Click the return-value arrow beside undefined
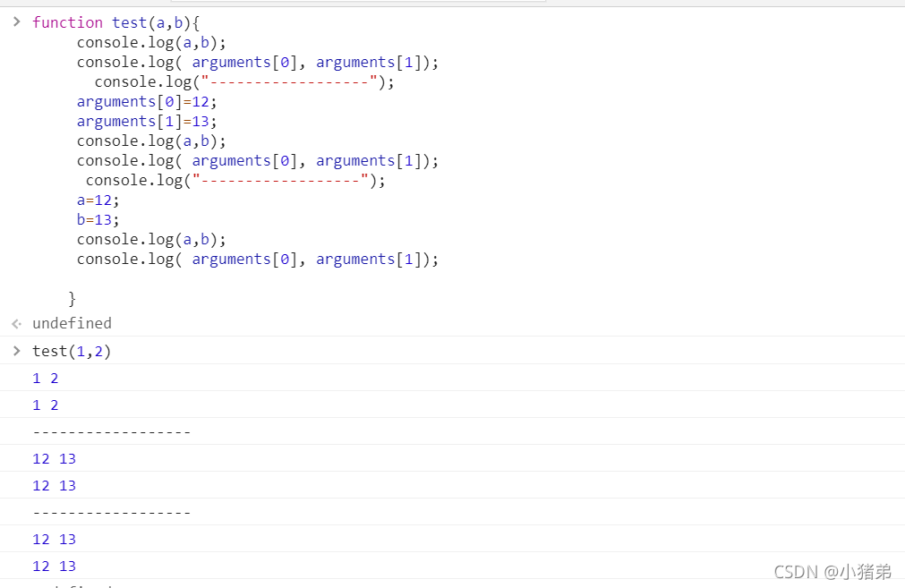This screenshot has width=905, height=588. click(17, 324)
